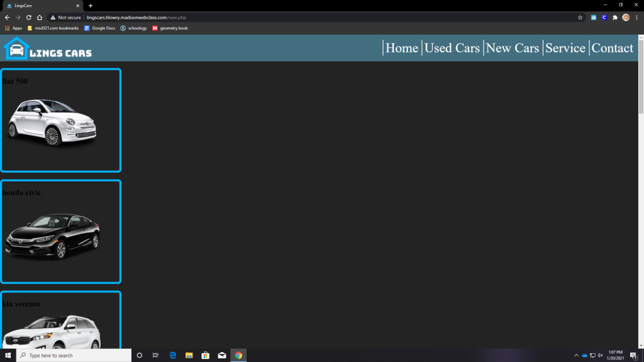Open the Mail app in the taskbar
This screenshot has width=644, height=362.
tap(222, 356)
